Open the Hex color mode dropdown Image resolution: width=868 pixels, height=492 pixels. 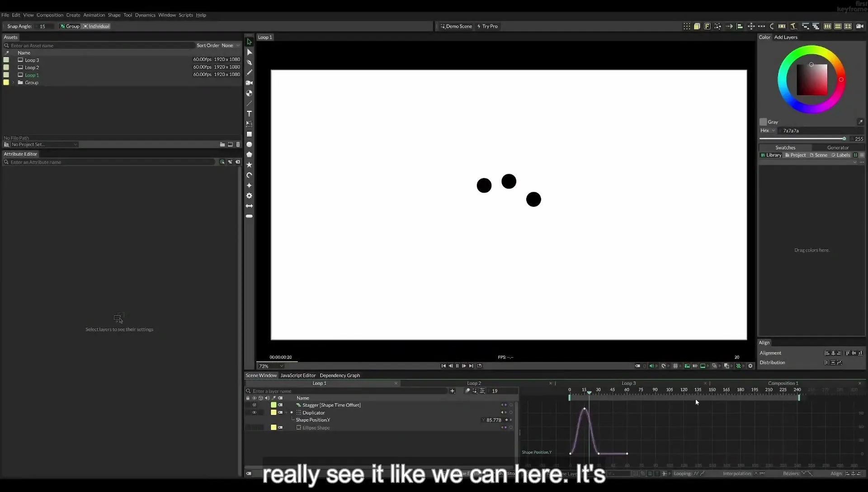768,131
